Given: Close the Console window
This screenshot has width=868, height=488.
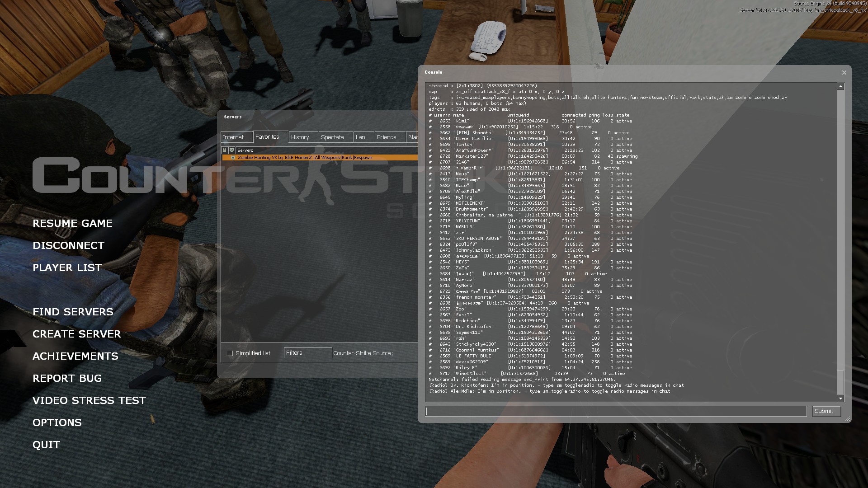Looking at the screenshot, I should coord(844,72).
